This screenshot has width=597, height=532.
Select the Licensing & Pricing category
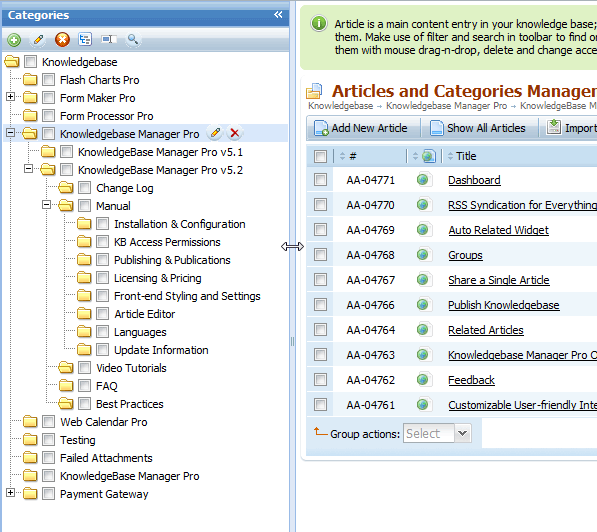coord(158,278)
